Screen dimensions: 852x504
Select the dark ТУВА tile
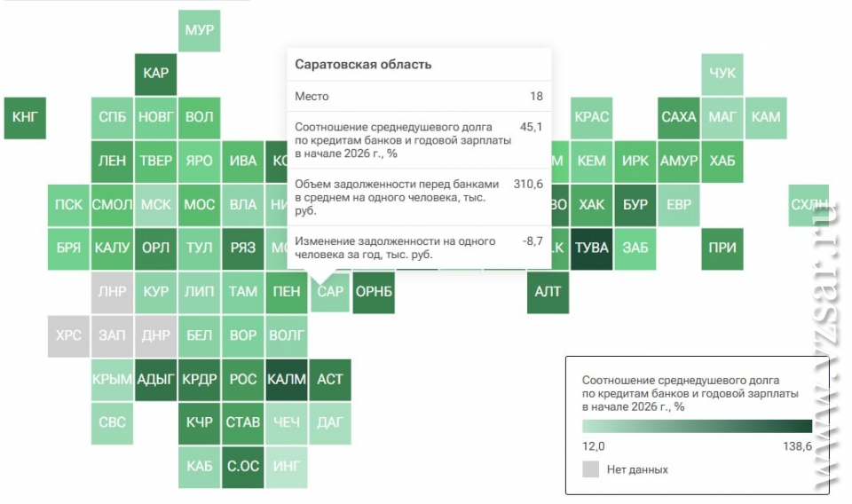click(592, 248)
